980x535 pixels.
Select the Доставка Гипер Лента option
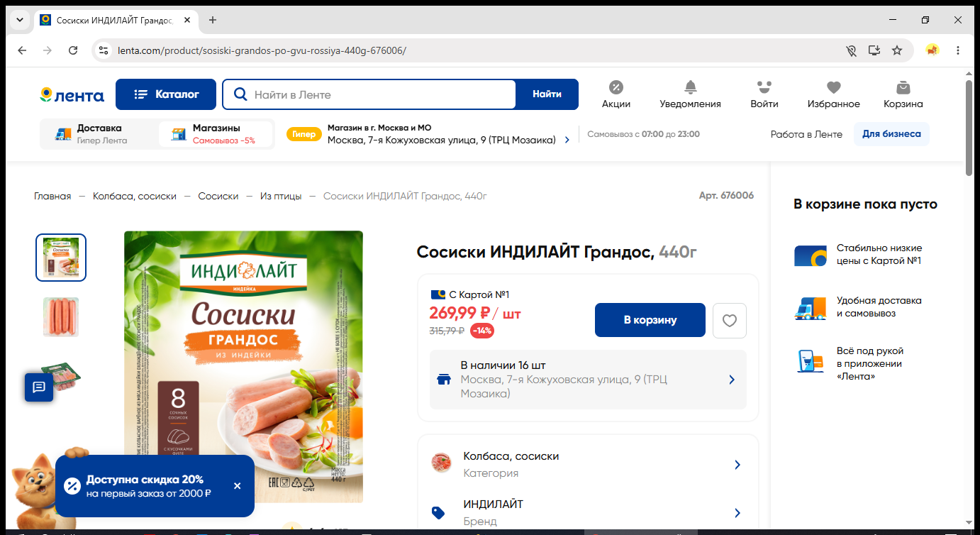[x=99, y=134]
